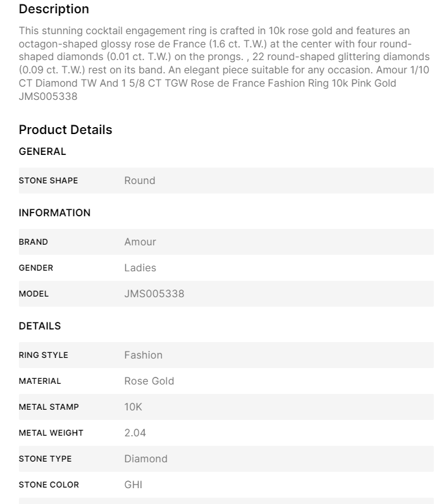Click the Ladies gender value
Image resolution: width=437 pixels, height=504 pixels.
(140, 268)
